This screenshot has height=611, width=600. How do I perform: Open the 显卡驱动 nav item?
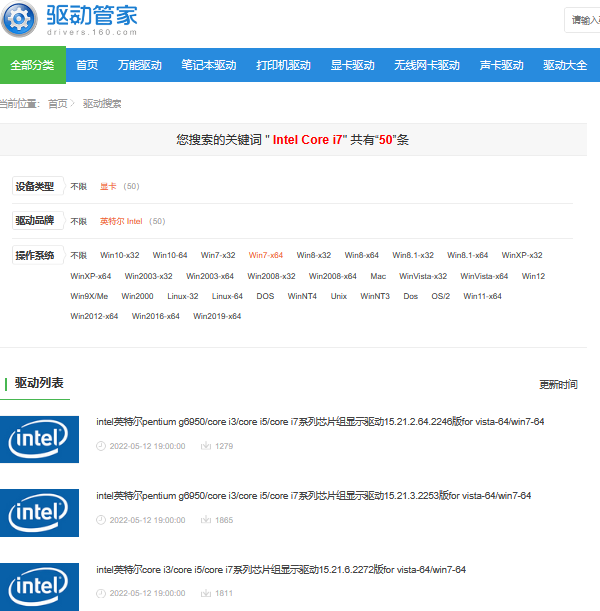(352, 65)
